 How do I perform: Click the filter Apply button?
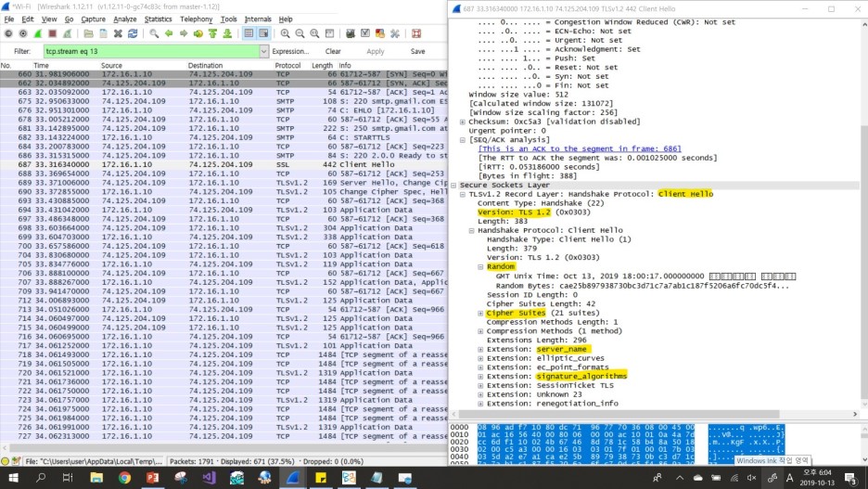click(x=376, y=52)
